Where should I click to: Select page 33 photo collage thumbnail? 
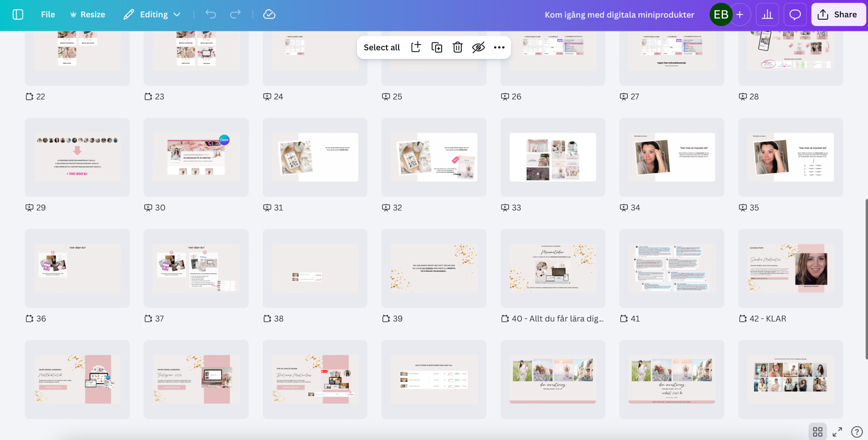(x=553, y=157)
